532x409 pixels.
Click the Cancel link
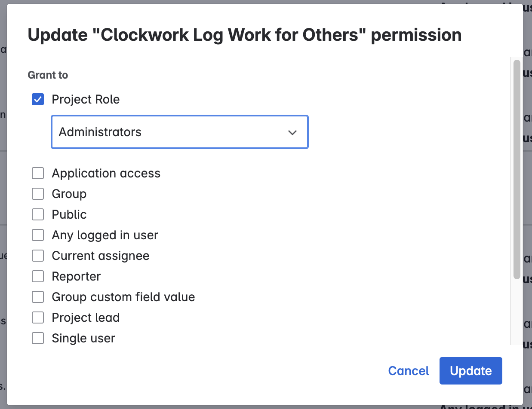pos(408,371)
